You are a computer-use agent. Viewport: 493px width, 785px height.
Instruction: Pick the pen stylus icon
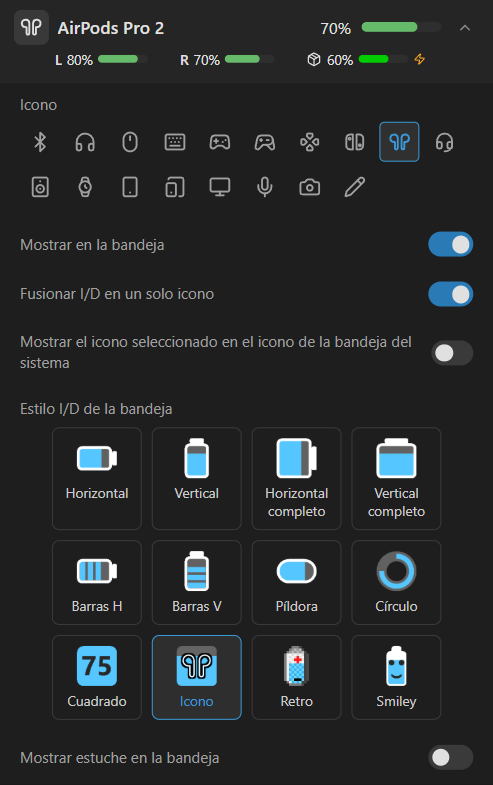355,187
